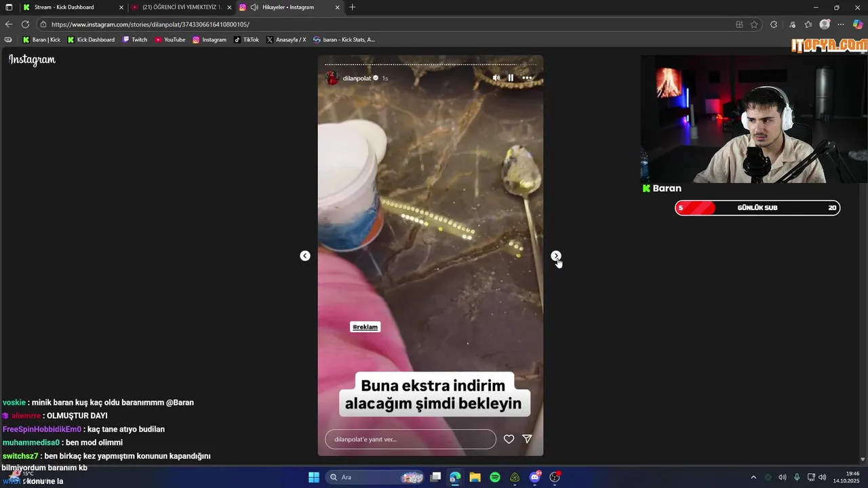Viewport: 868px width, 488px height.
Task: Open the browser Extensions icon
Action: click(774, 24)
